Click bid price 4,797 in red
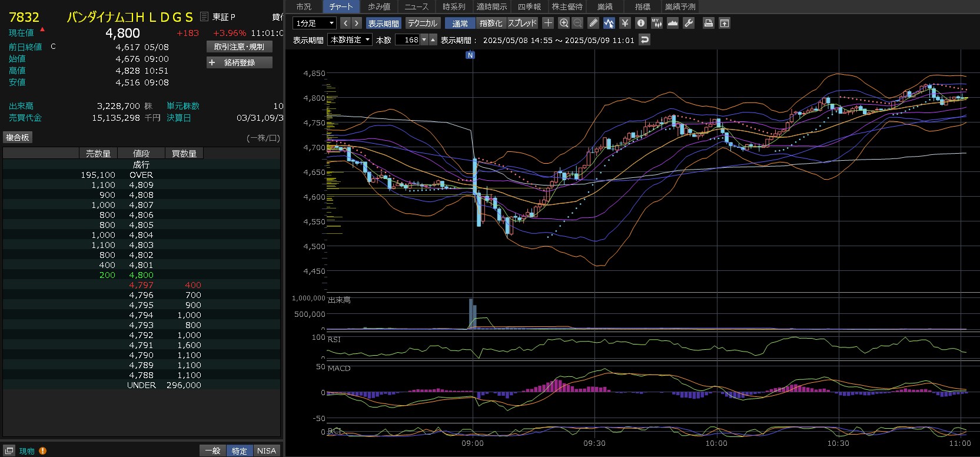 (141, 285)
